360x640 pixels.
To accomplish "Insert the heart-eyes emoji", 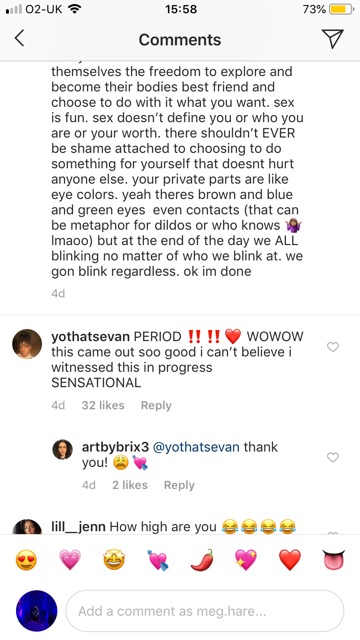I will pos(26,560).
